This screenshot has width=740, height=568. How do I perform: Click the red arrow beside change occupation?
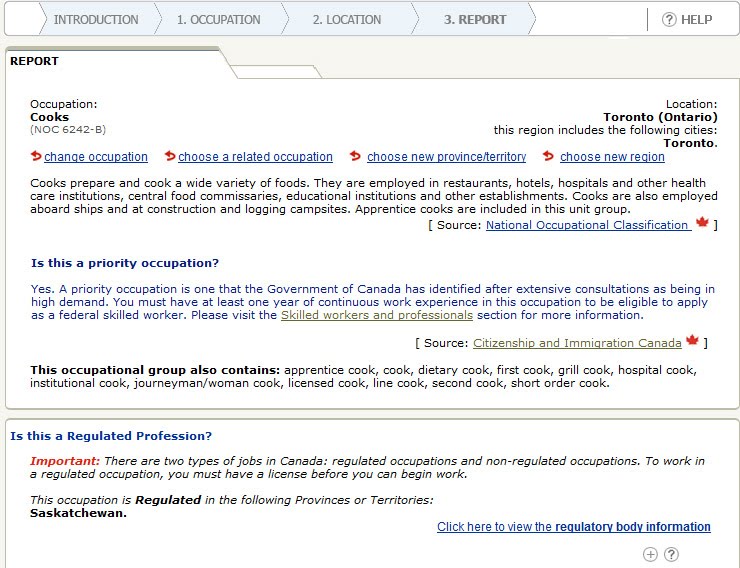click(x=36, y=156)
